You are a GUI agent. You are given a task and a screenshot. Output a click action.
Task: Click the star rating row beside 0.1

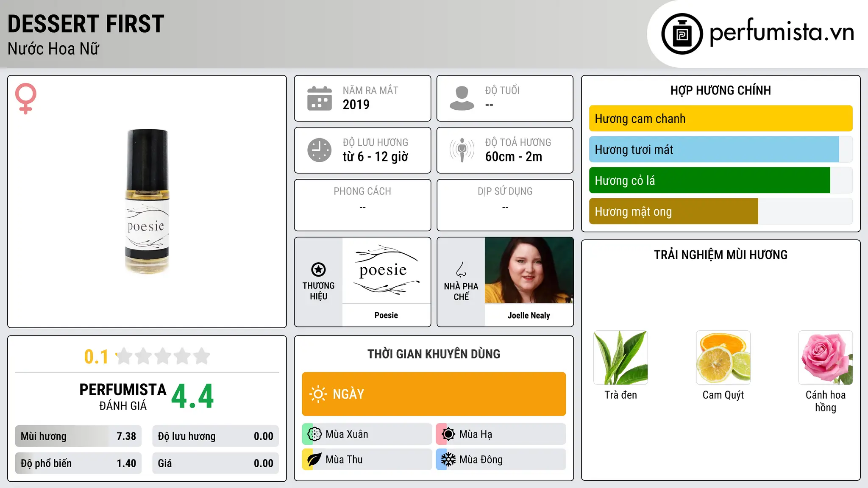(x=163, y=356)
